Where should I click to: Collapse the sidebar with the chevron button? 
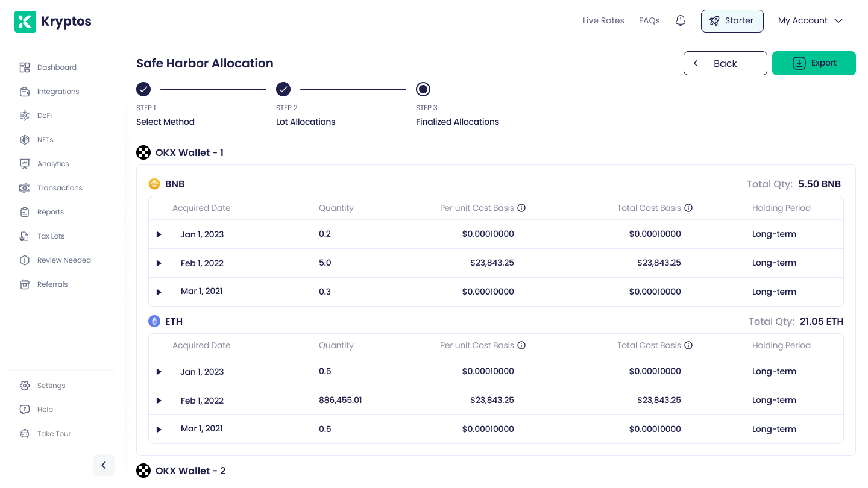click(x=104, y=465)
